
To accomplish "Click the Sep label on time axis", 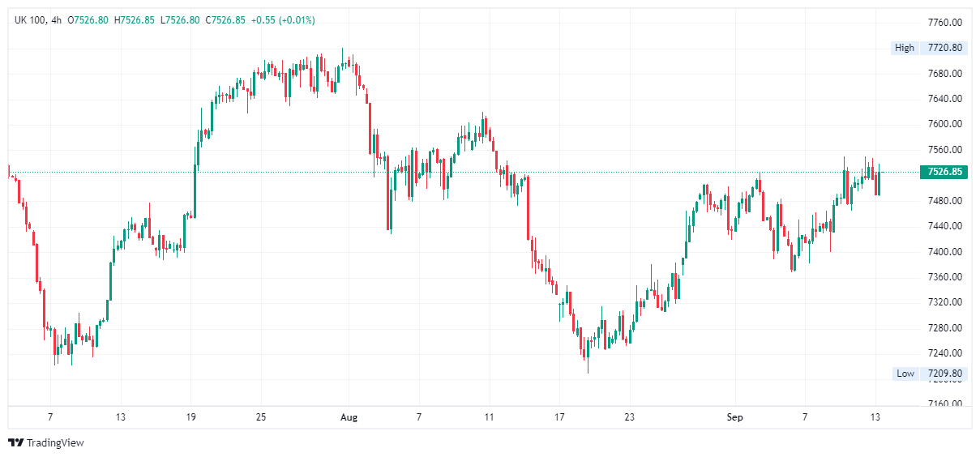I will click(x=734, y=417).
